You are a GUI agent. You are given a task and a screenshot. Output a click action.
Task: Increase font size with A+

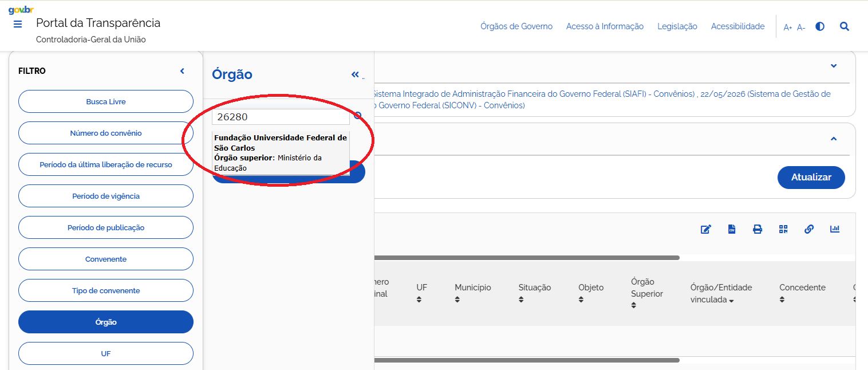point(788,27)
